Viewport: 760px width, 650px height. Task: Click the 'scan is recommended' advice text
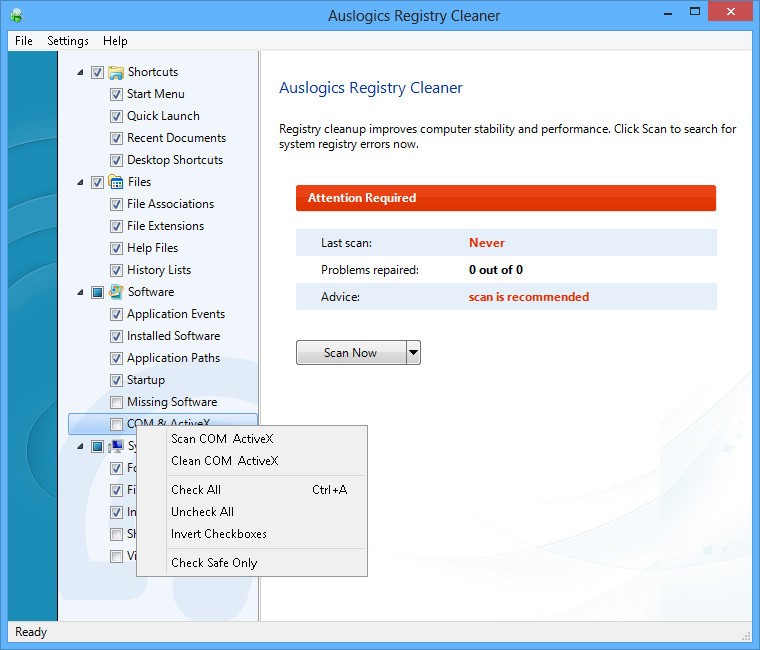pos(529,297)
